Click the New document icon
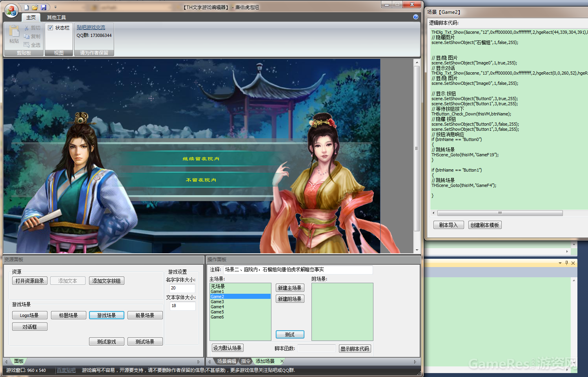588x377 pixels. (26, 7)
